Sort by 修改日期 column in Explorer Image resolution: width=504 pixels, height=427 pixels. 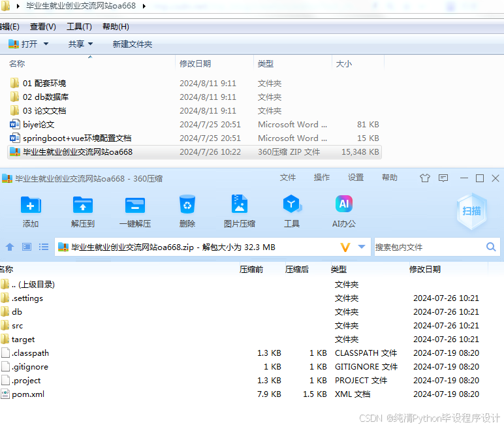(195, 64)
